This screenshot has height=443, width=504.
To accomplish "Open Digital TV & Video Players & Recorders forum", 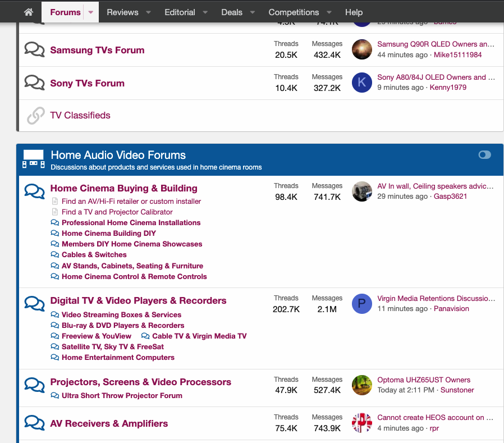I will pyautogui.click(x=138, y=301).
